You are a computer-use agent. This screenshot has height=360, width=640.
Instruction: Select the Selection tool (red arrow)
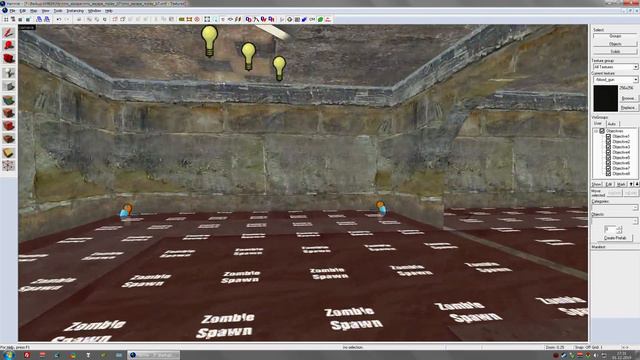click(9, 33)
